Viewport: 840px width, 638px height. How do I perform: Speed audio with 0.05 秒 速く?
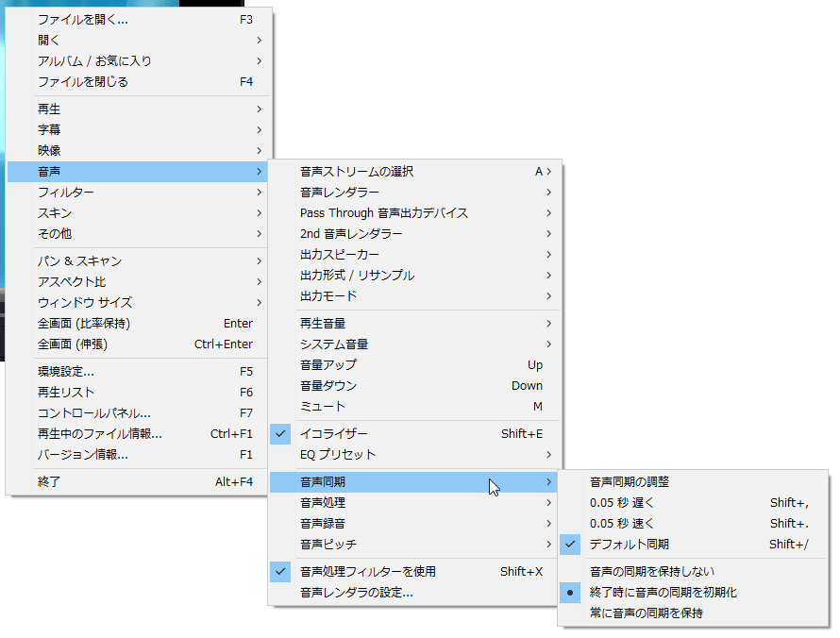coord(621,524)
